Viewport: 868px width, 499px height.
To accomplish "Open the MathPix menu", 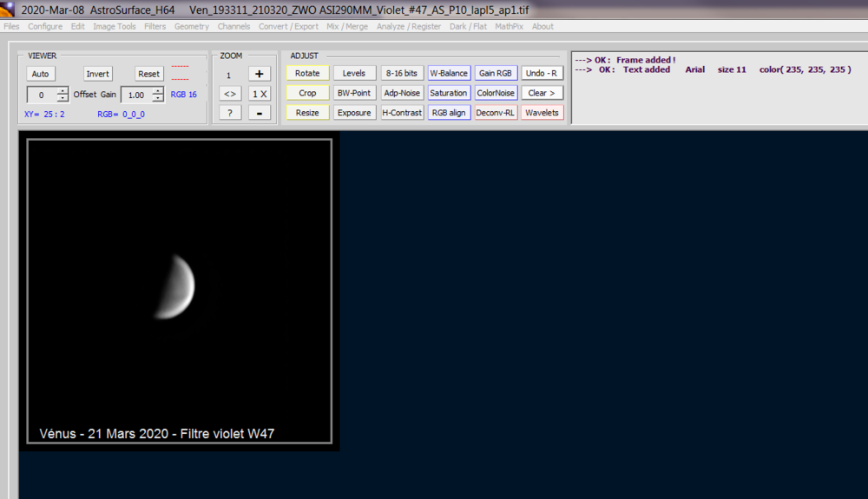I will 509,26.
